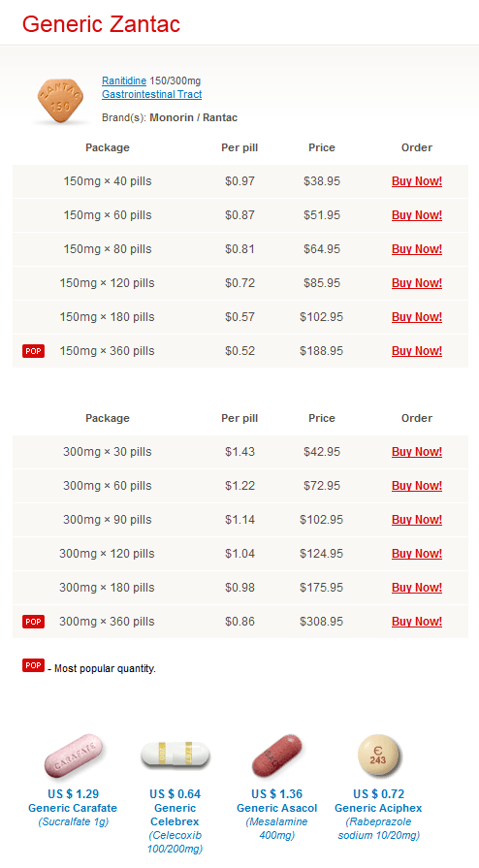The width and height of the screenshot is (479, 868).
Task: Click the white Celebrex capsule image
Action: point(175,754)
